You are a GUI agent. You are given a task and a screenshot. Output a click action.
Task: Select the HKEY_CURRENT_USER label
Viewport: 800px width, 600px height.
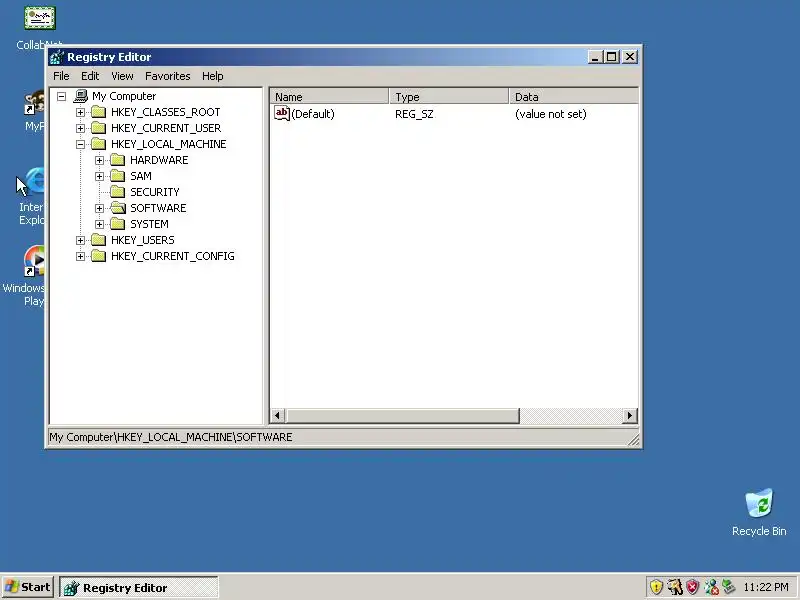[x=166, y=128]
